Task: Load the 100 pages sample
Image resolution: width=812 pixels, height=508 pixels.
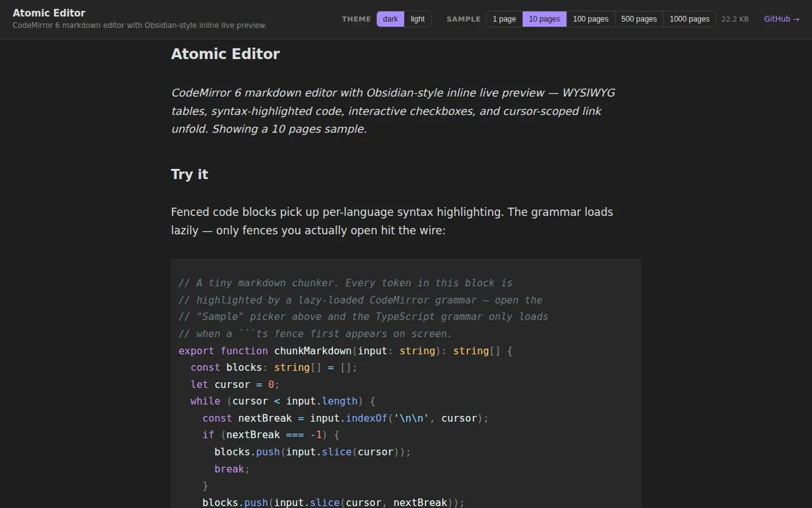Action: click(591, 19)
